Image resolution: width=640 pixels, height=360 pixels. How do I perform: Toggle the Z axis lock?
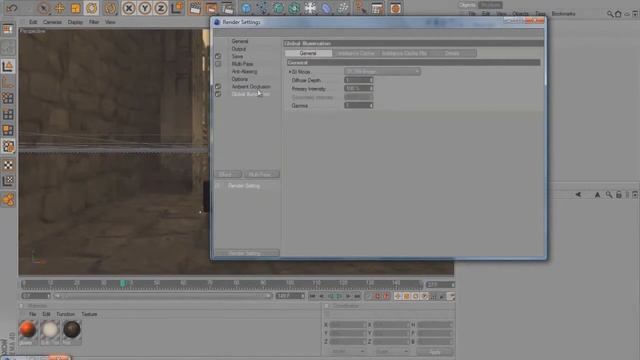pyautogui.click(x=161, y=8)
